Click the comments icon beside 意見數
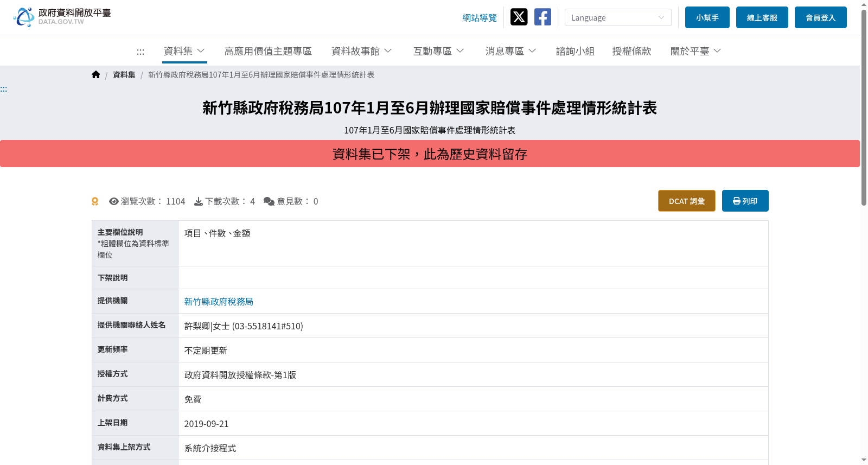Image resolution: width=868 pixels, height=465 pixels. pos(269,201)
